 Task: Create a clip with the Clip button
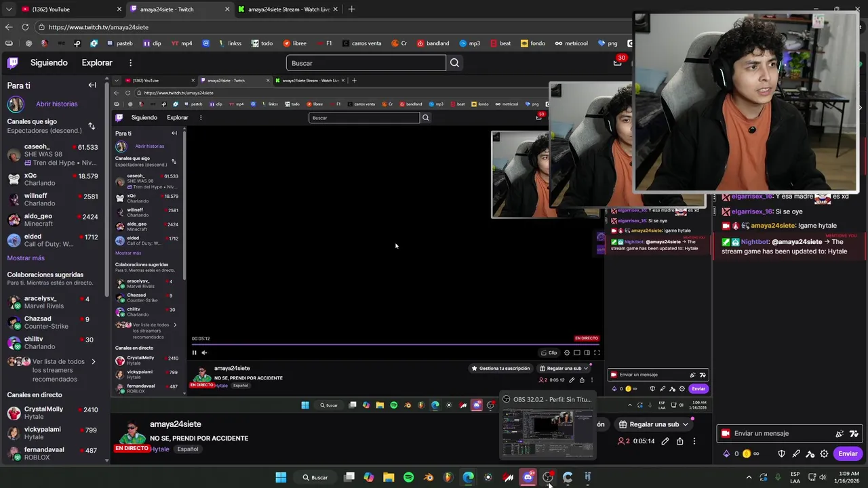[549, 352]
